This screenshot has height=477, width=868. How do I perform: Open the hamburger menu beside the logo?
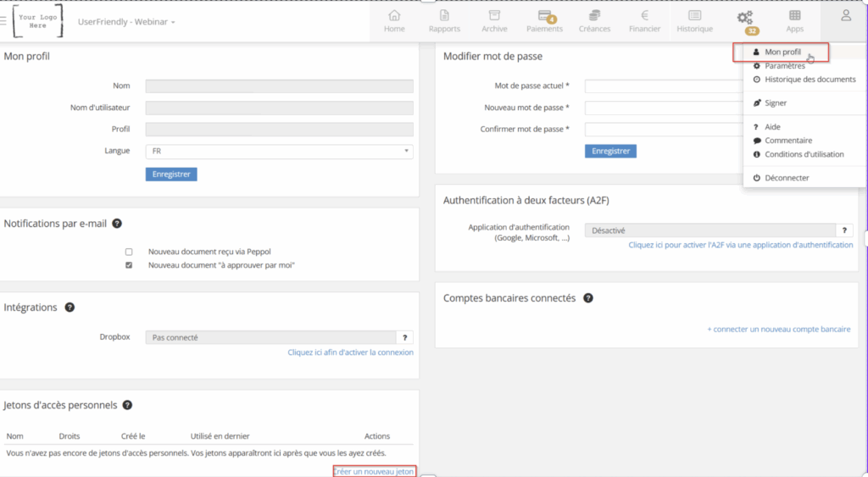3,21
